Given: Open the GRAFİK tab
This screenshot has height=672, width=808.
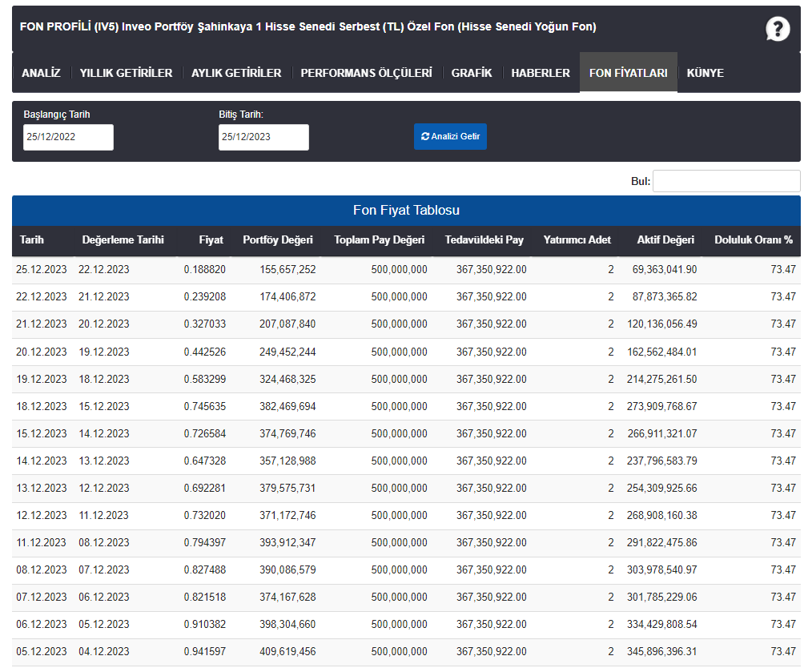Looking at the screenshot, I should tap(472, 73).
